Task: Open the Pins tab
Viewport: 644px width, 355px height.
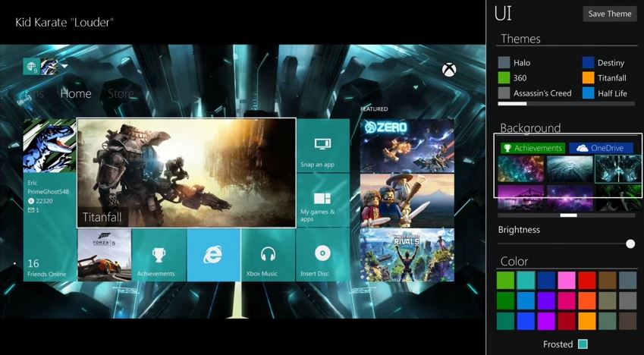Action: [x=32, y=94]
